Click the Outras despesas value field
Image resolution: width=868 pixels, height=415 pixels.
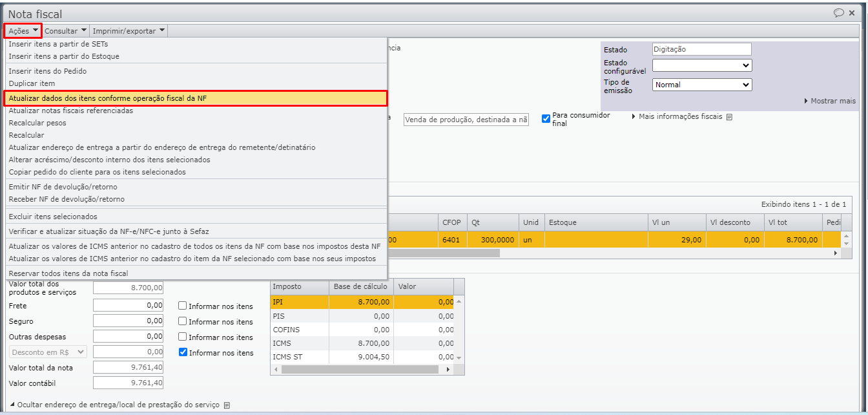tap(128, 337)
